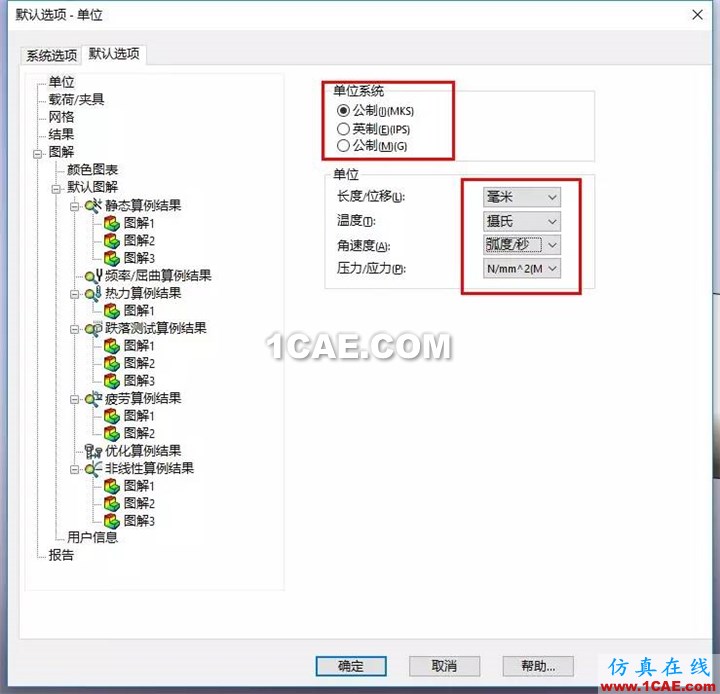Select the 公制(I)(MKS) unit system radio button
Viewport: 720px width, 694px height.
coord(344,110)
